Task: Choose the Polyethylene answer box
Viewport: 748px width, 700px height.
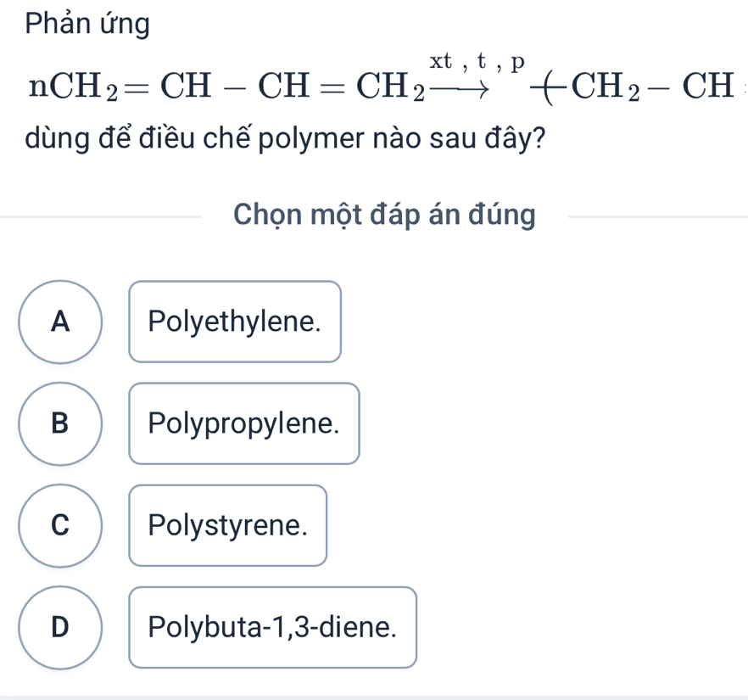Action: (235, 322)
